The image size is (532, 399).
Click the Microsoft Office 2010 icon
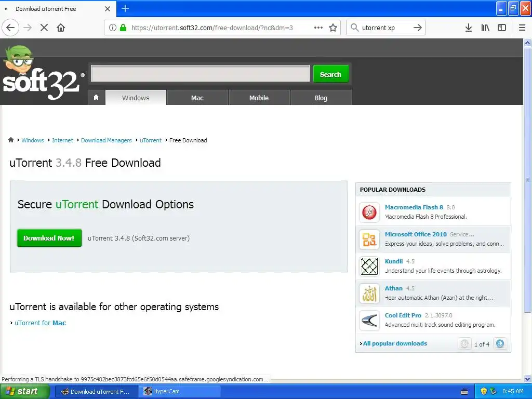(x=369, y=240)
